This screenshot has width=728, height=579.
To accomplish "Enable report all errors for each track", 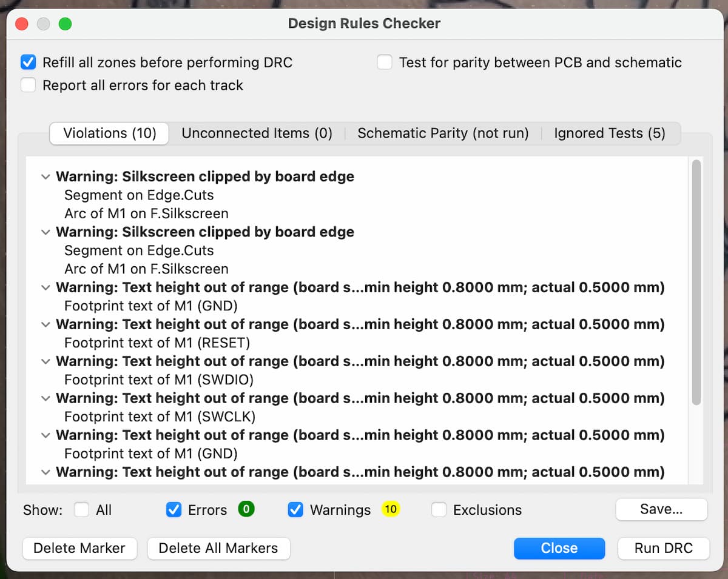I will [x=29, y=85].
